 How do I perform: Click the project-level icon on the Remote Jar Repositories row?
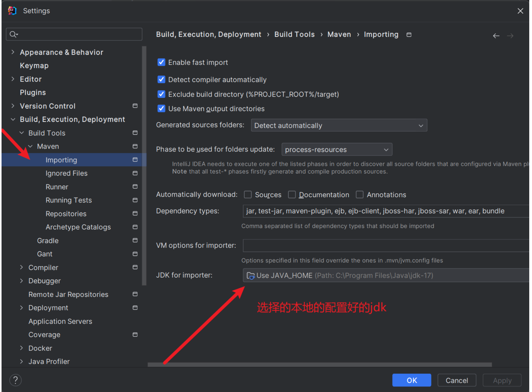click(x=135, y=294)
